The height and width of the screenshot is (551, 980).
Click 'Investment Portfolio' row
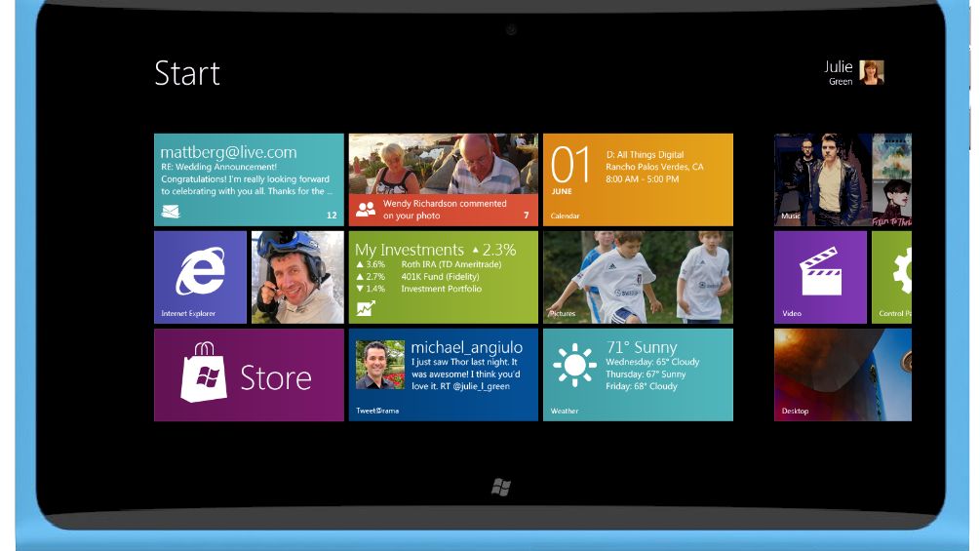click(418, 289)
